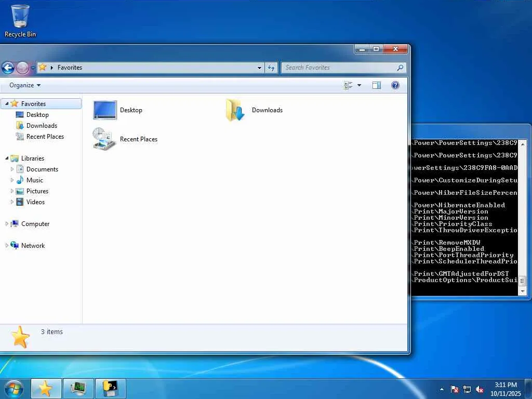Expand the Videos library node
This screenshot has width=532, height=399.
[x=12, y=202]
